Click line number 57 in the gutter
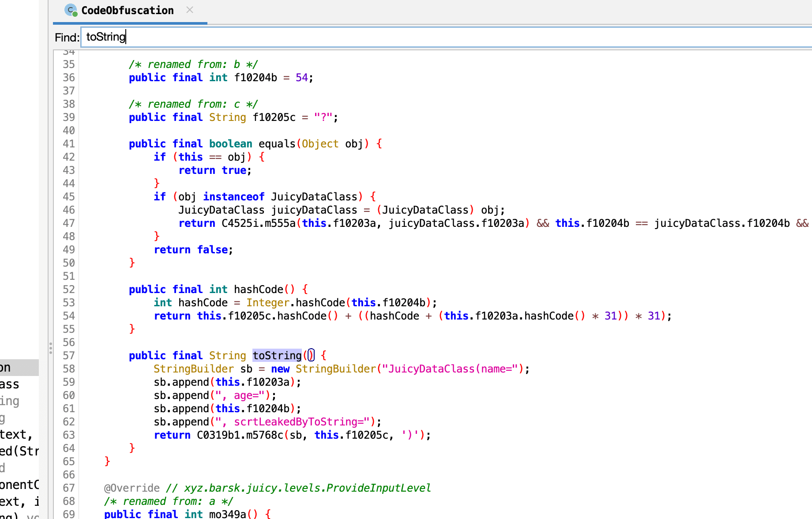 69,355
